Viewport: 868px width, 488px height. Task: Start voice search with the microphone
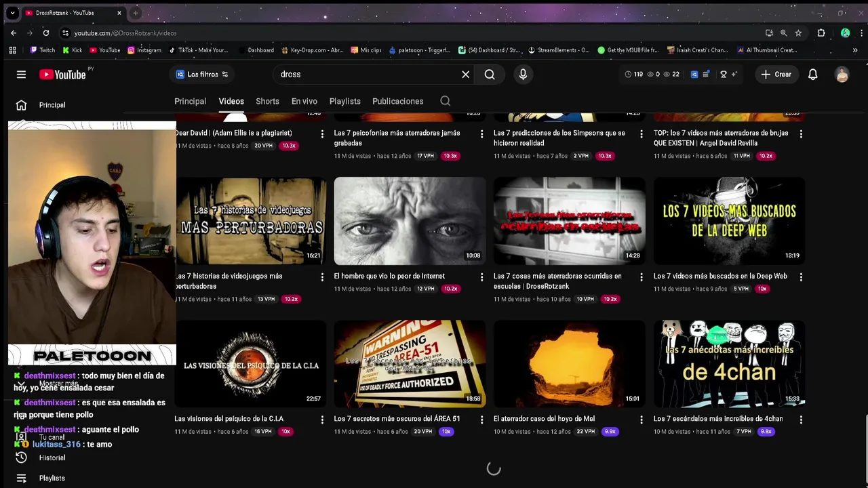[x=523, y=75]
